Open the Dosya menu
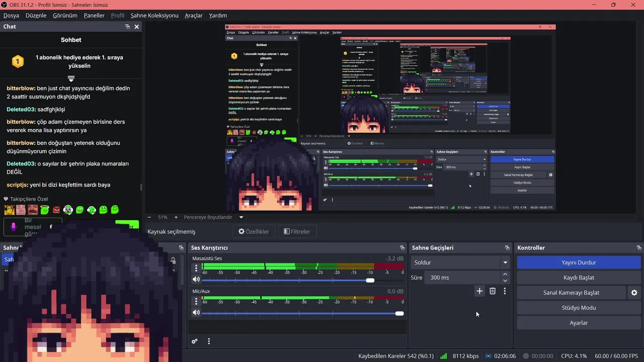The image size is (644, 362). [11, 15]
